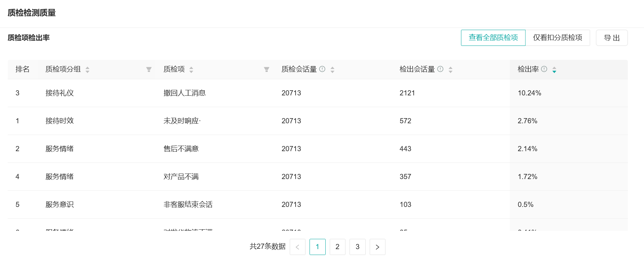Jump to pagination page 3

coord(358,247)
